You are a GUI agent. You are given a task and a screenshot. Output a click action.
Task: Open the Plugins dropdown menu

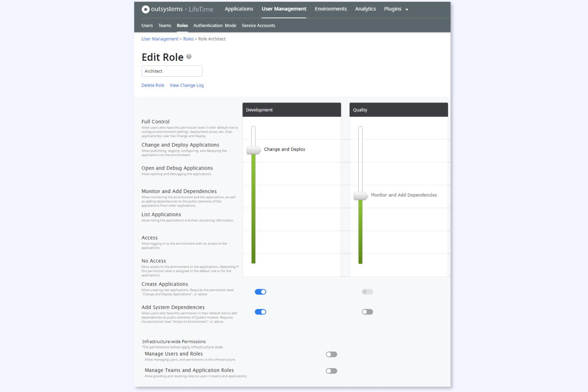point(396,9)
